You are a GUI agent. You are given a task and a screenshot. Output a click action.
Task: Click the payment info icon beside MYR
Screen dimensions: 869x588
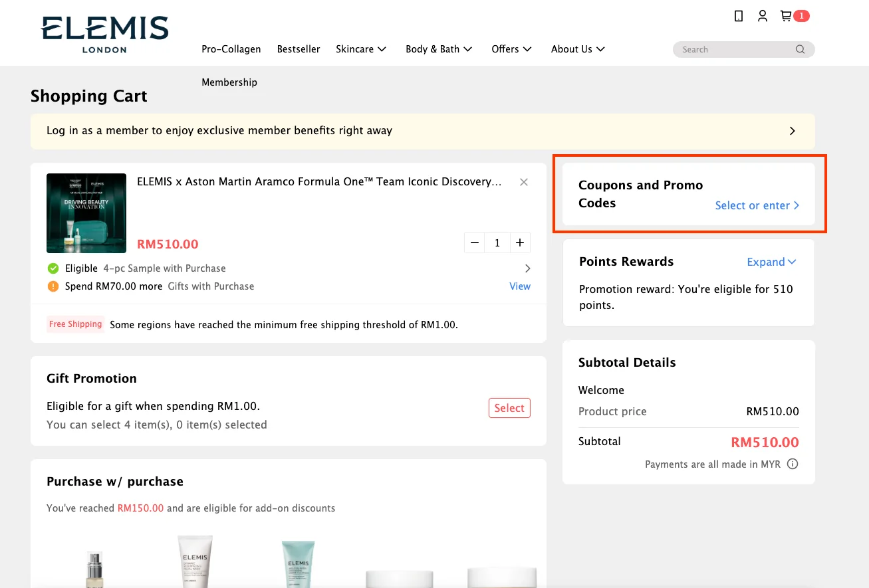click(793, 464)
